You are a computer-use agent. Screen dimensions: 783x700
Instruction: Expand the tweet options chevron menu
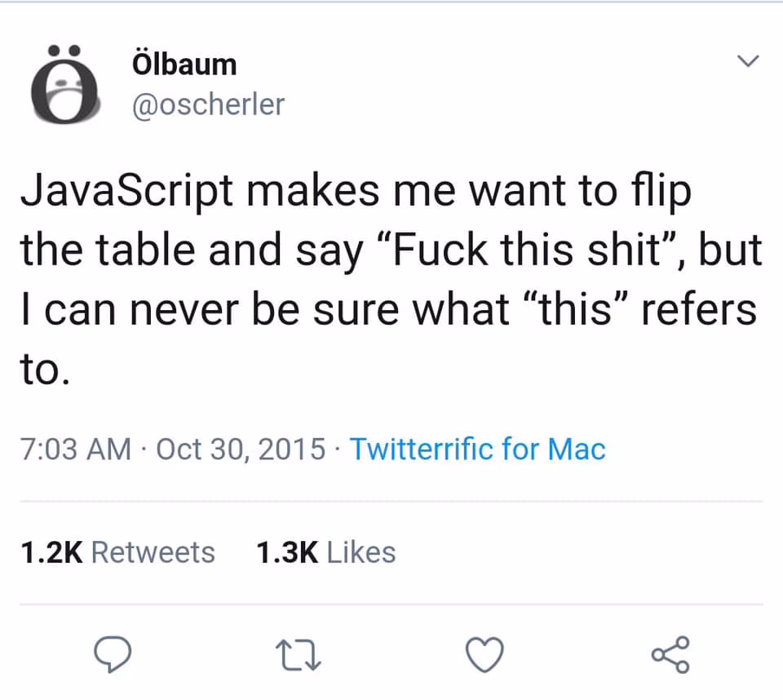click(x=748, y=61)
